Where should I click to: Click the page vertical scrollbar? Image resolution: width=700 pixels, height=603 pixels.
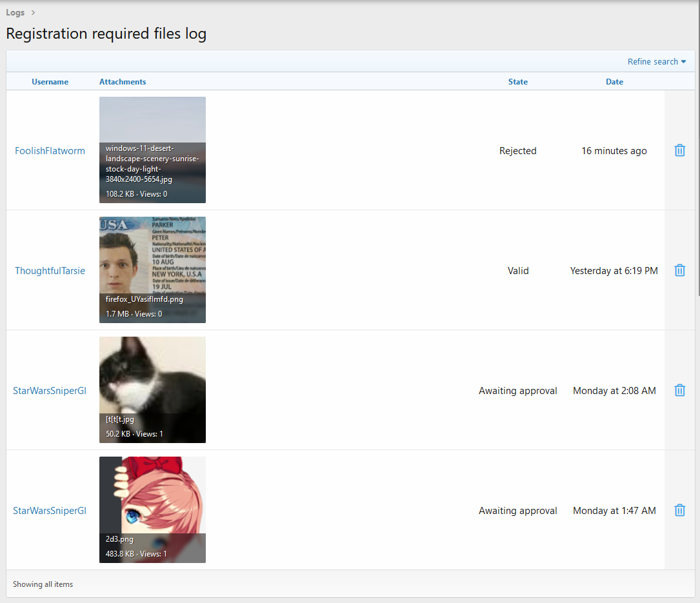click(698, 147)
